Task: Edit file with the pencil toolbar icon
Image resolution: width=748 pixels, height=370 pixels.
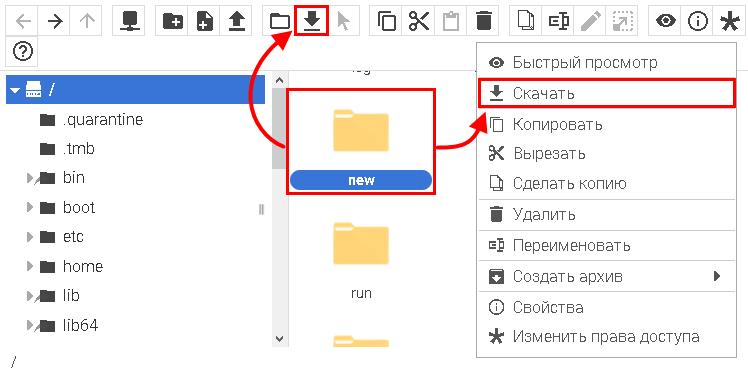Action: (x=590, y=21)
